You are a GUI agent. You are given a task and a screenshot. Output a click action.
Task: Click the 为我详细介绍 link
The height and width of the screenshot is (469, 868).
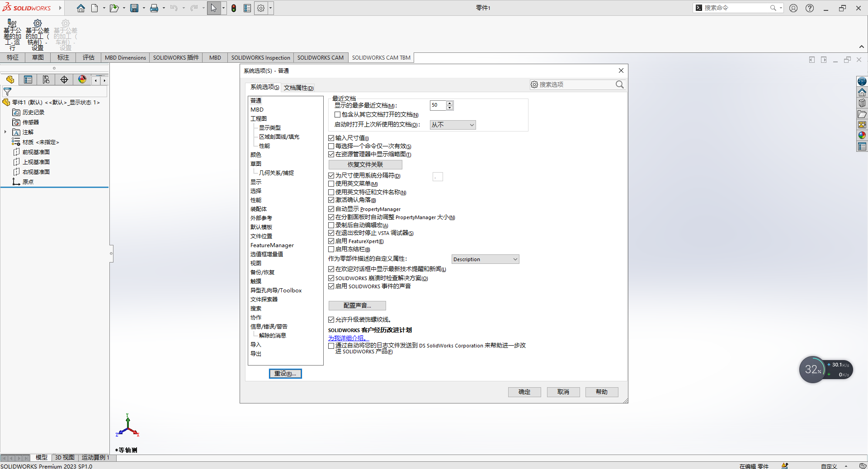(347, 338)
